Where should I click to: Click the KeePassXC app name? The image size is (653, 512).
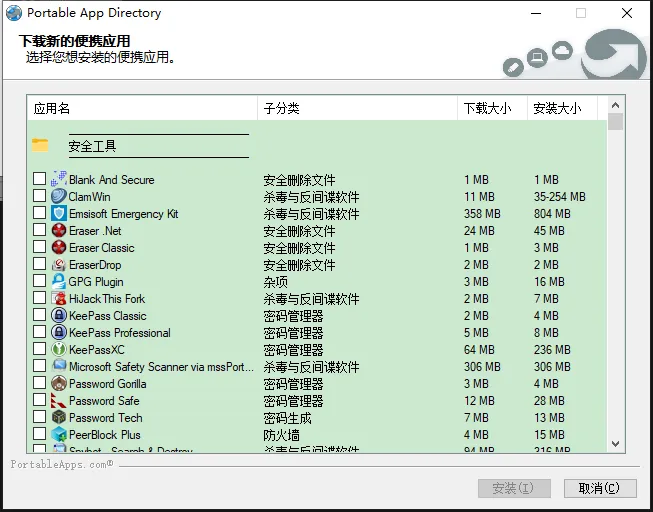coord(97,350)
